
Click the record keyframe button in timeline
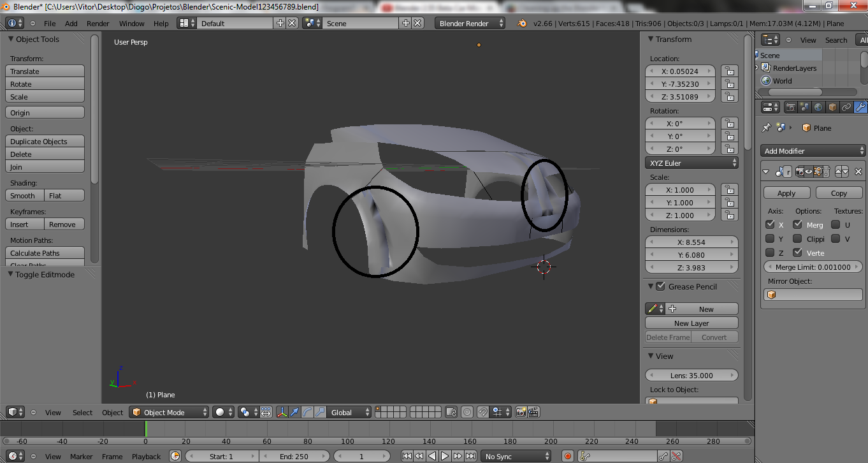click(x=568, y=456)
